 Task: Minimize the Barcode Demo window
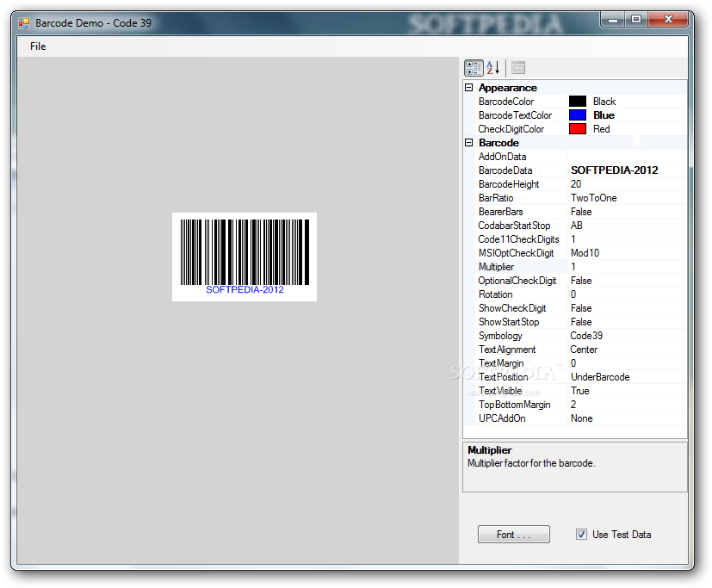[x=613, y=20]
